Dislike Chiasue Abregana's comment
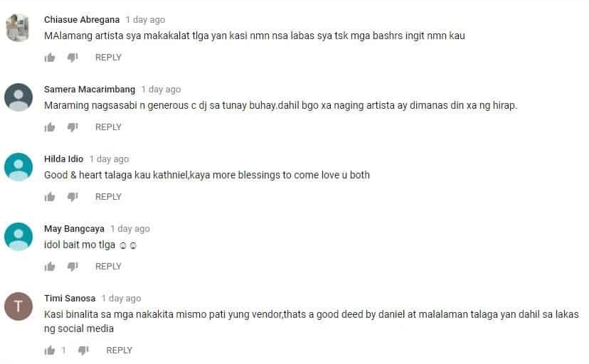Screen dimensions: 589x364 pos(72,58)
